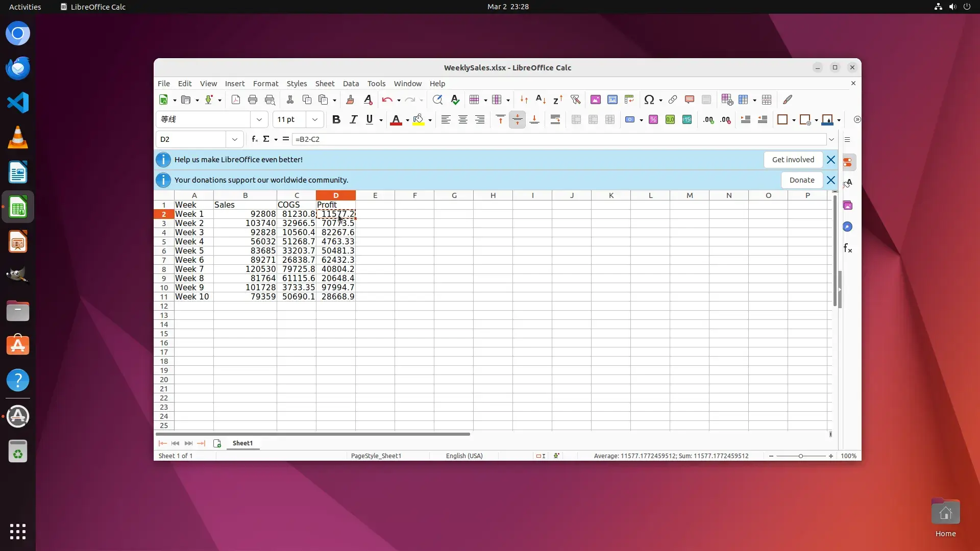The width and height of the screenshot is (980, 551).
Task: Click the zoom slider handle
Action: (800, 456)
